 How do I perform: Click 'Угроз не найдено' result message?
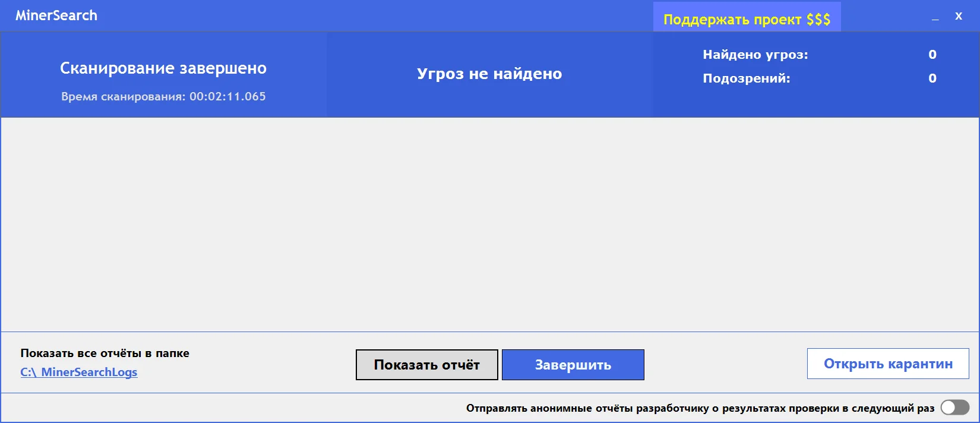489,74
